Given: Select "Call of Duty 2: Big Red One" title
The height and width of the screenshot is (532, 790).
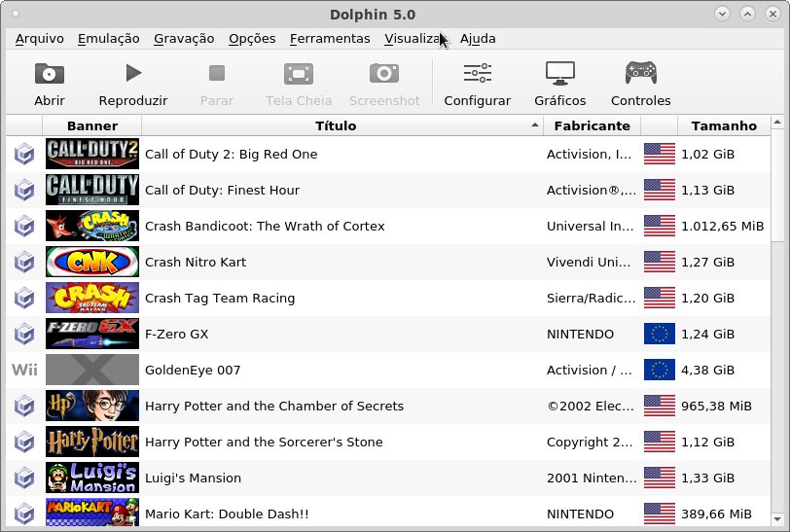Looking at the screenshot, I should point(232,155).
